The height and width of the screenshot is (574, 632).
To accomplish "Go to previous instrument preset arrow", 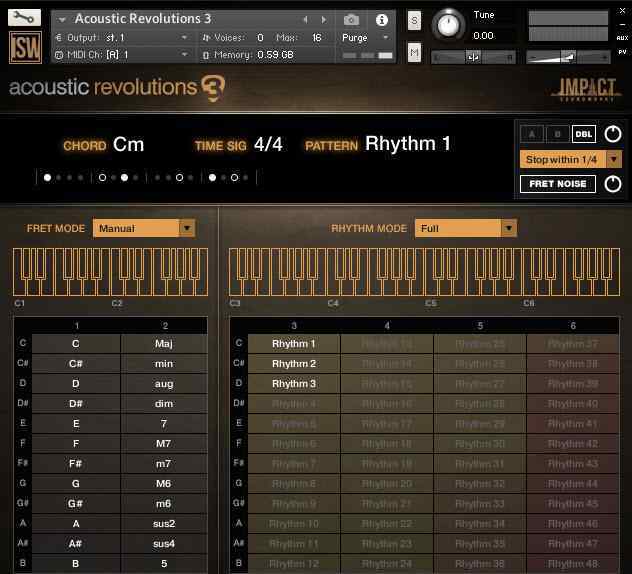I will (x=305, y=19).
